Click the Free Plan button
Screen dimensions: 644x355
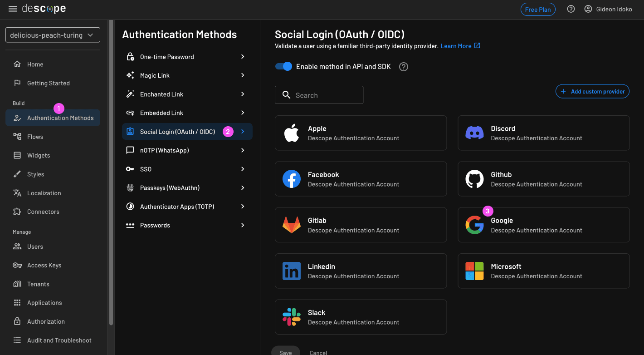tap(538, 9)
